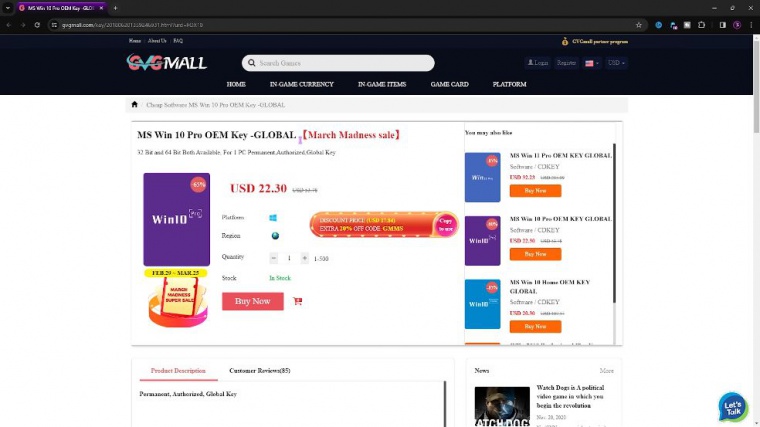Click the home icon in breadcrumb
This screenshot has height=427, width=760.
pos(134,104)
